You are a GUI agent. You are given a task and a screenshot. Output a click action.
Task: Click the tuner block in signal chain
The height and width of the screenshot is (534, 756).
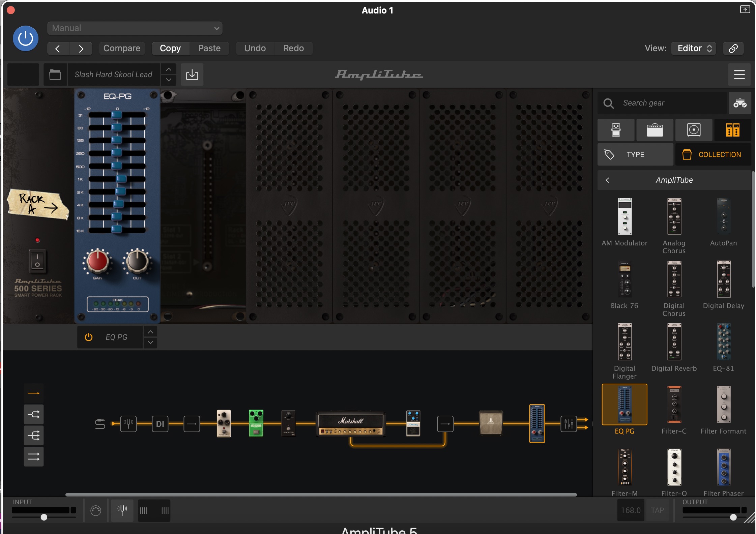pyautogui.click(x=128, y=424)
